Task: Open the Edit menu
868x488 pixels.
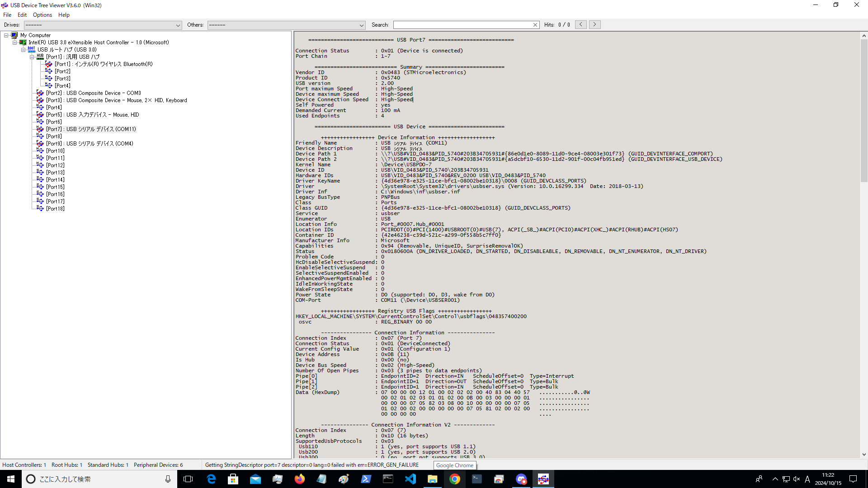Action: pos(22,14)
